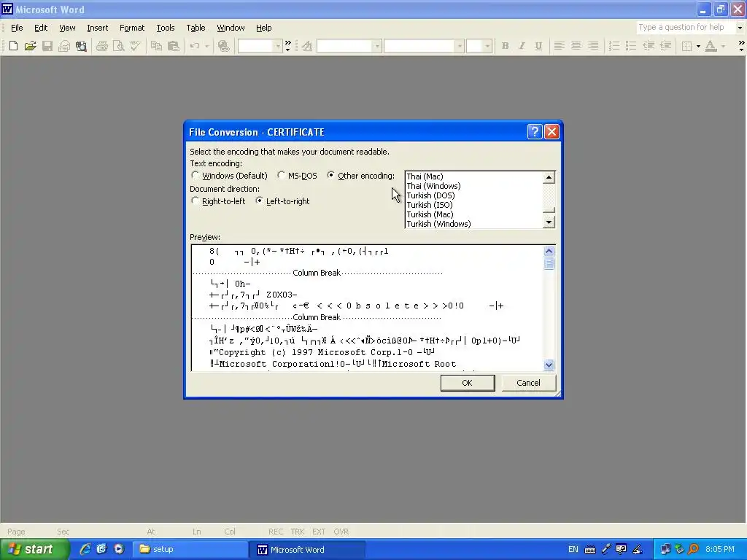Toggle Underline formatting
747x560 pixels.
point(538,46)
